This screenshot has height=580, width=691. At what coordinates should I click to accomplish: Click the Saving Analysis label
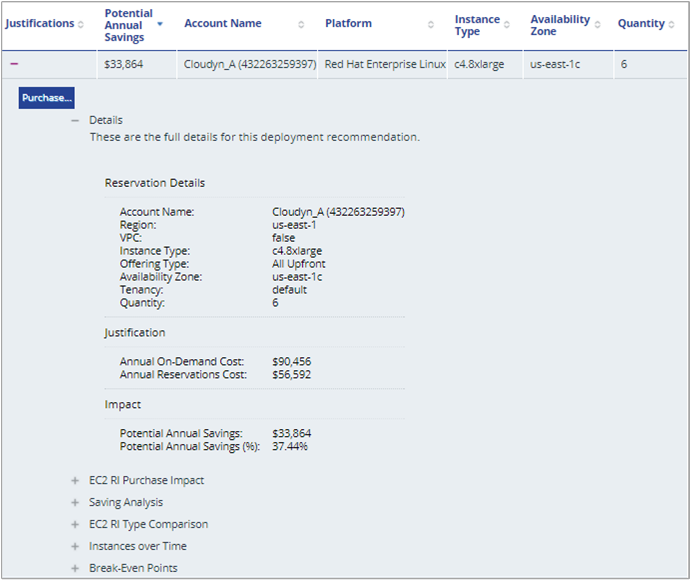click(x=126, y=502)
